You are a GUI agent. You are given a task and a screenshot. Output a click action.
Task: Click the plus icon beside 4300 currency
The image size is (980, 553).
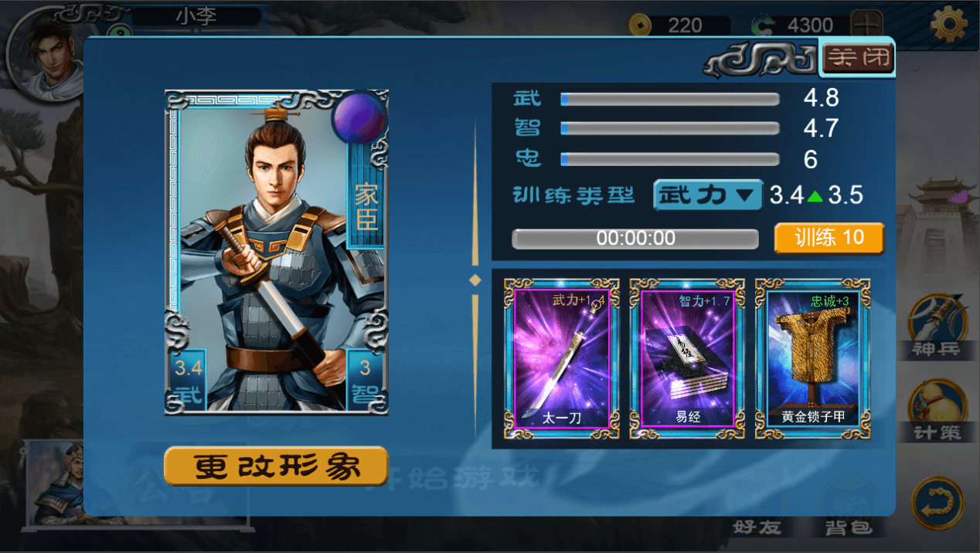click(866, 25)
